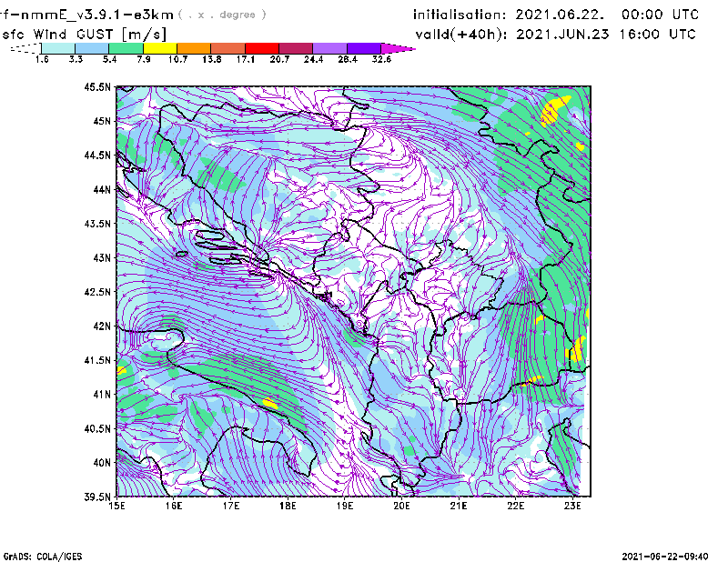728x562 pixels.
Task: Click the '44.5N' latitude label
Action: pyautogui.click(x=97, y=155)
